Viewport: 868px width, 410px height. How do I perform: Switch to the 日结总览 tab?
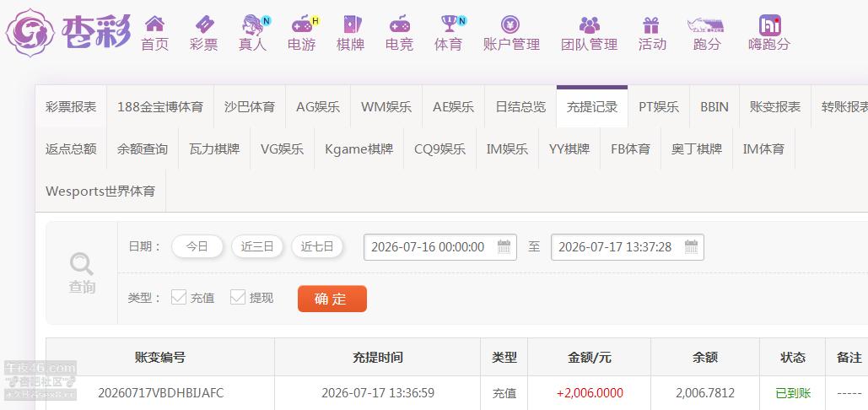tap(520, 107)
